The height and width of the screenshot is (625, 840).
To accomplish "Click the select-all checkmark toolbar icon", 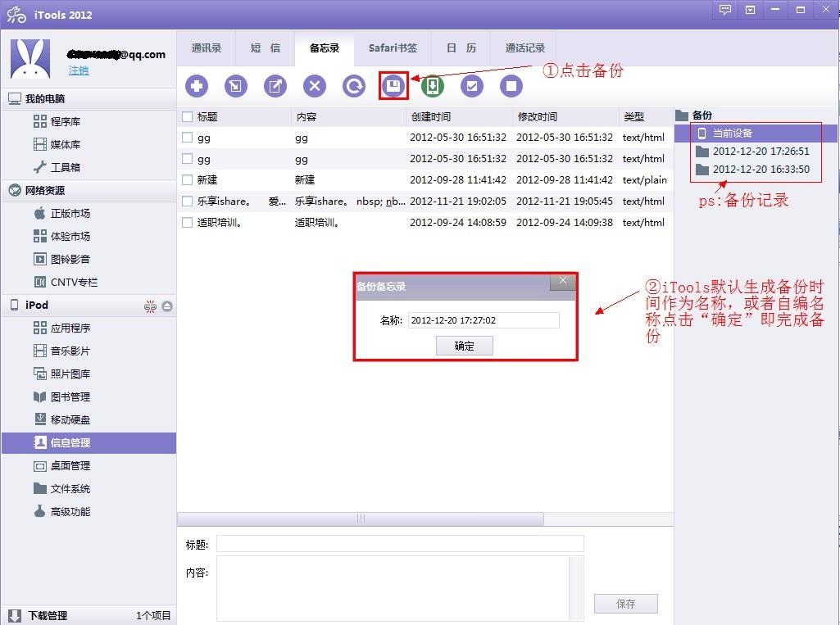I will coord(472,86).
